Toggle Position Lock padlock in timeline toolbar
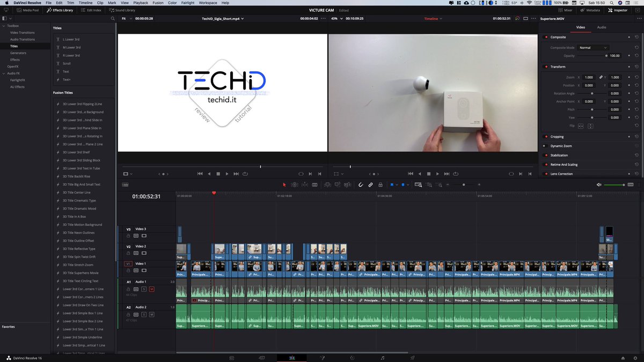The height and width of the screenshot is (362, 644). pyautogui.click(x=380, y=184)
